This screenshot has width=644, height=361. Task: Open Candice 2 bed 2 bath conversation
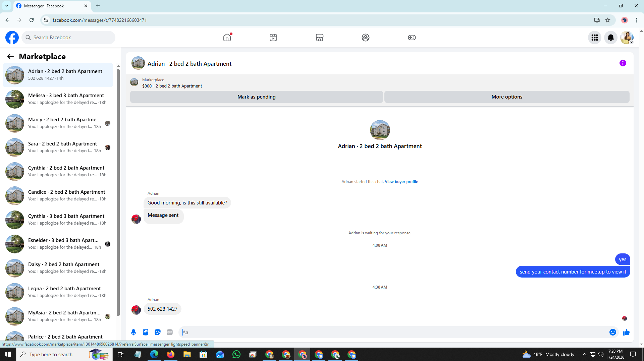58,195
